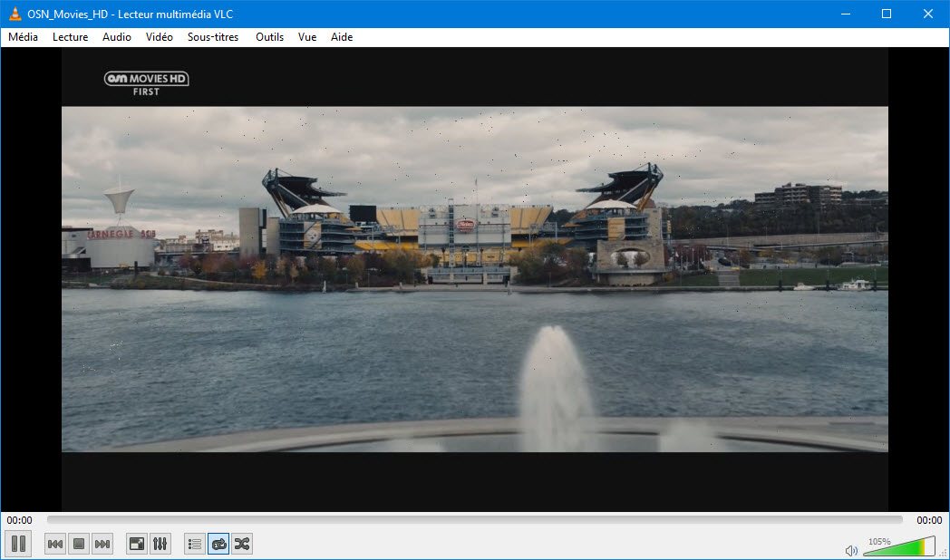Toggle random shuffle playback
The image size is (950, 560).
pyautogui.click(x=242, y=544)
